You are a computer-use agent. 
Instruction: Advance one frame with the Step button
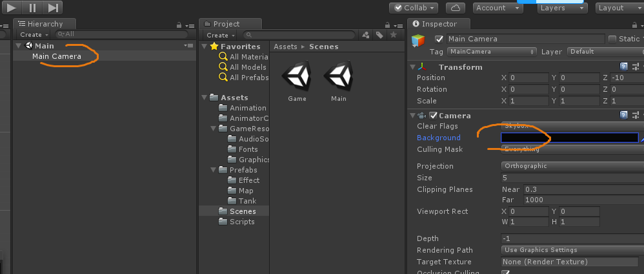coord(52,7)
